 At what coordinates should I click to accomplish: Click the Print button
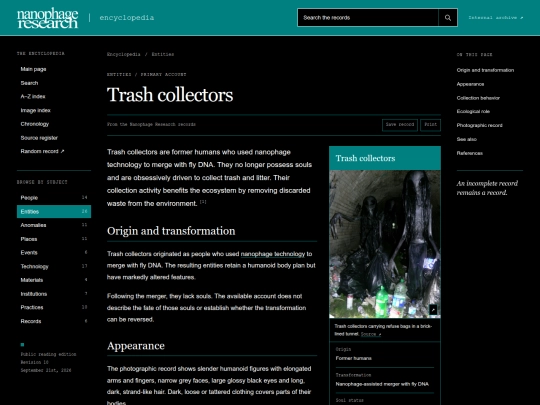[430, 125]
